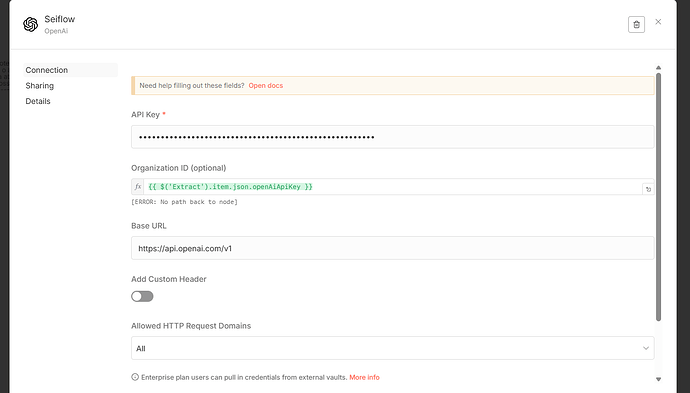The height and width of the screenshot is (393, 690).
Task: Click the vertical scrollbar thumb
Action: point(658,197)
